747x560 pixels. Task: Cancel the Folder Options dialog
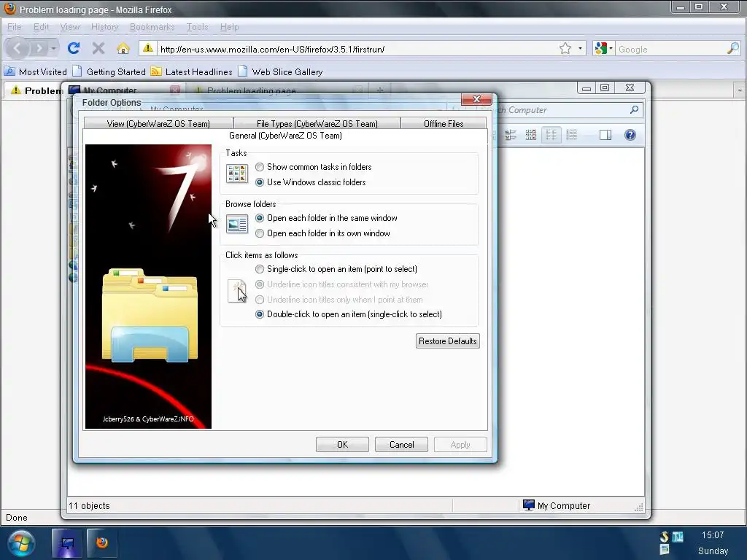tap(401, 445)
